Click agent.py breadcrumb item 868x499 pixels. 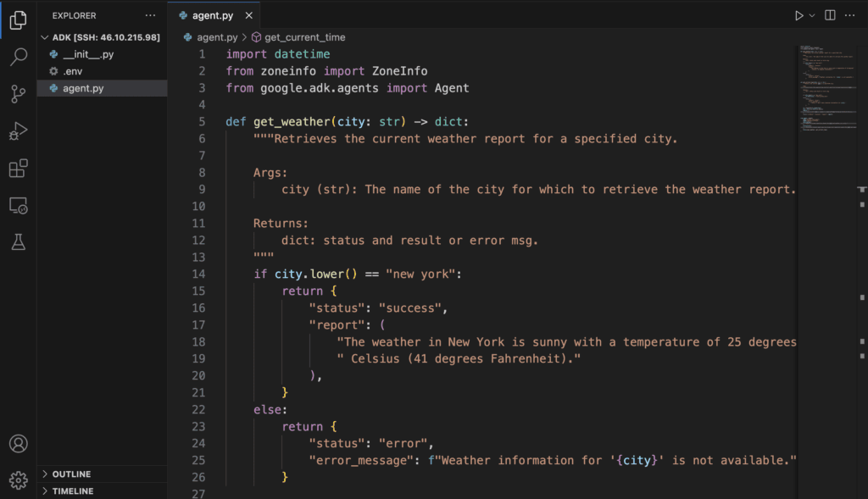tap(217, 37)
